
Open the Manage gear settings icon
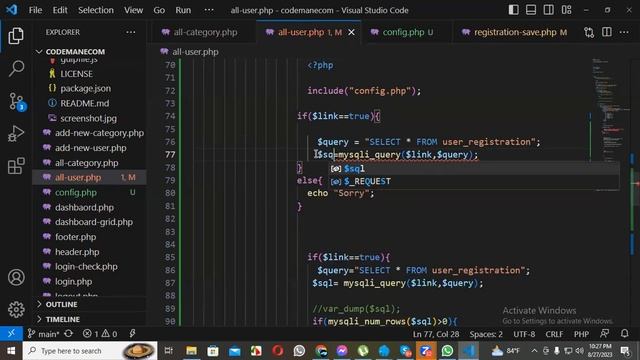tap(16, 309)
